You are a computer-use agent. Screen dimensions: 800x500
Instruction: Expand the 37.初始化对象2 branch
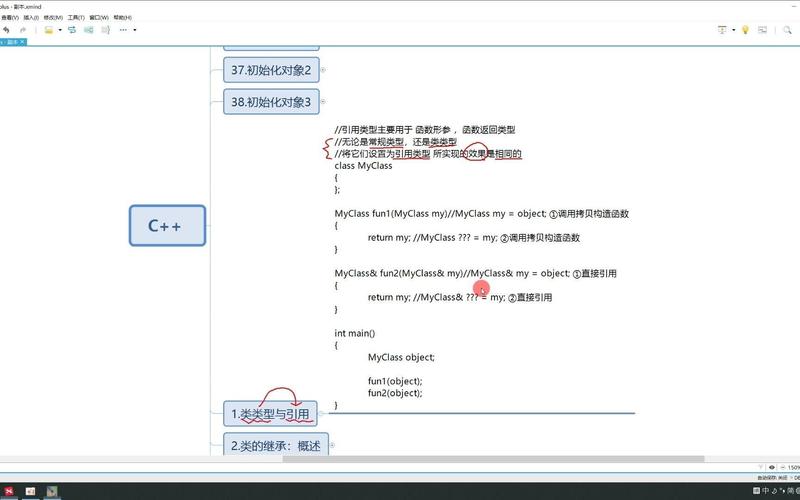323,70
